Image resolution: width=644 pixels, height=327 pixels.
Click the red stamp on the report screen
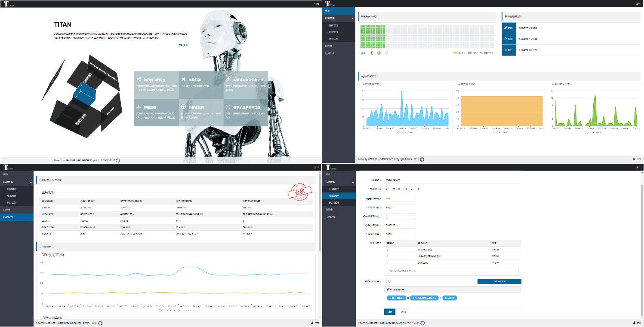pyautogui.click(x=299, y=192)
